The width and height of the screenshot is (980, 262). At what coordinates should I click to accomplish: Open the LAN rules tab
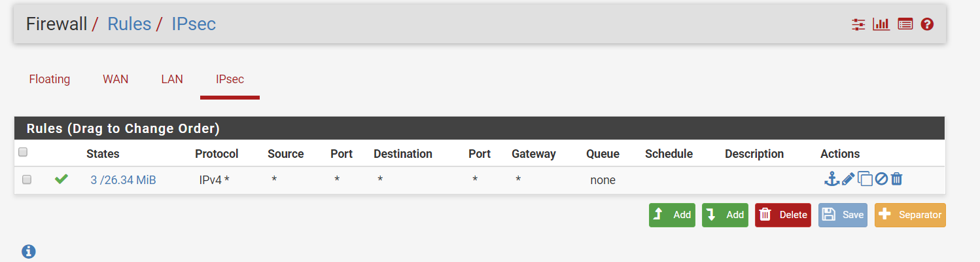172,79
